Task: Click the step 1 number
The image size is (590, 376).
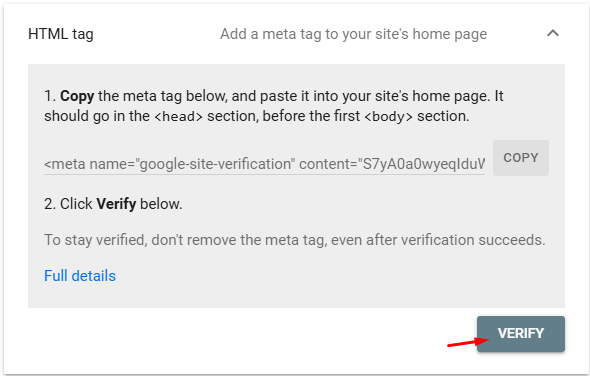Action: coord(50,96)
